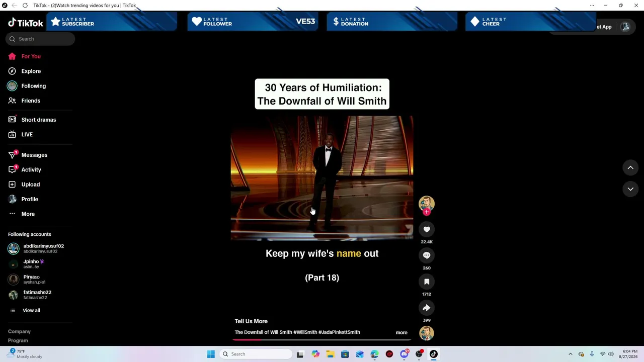Click the microphone tray icon
Screen dimensions: 644x362
592,354
